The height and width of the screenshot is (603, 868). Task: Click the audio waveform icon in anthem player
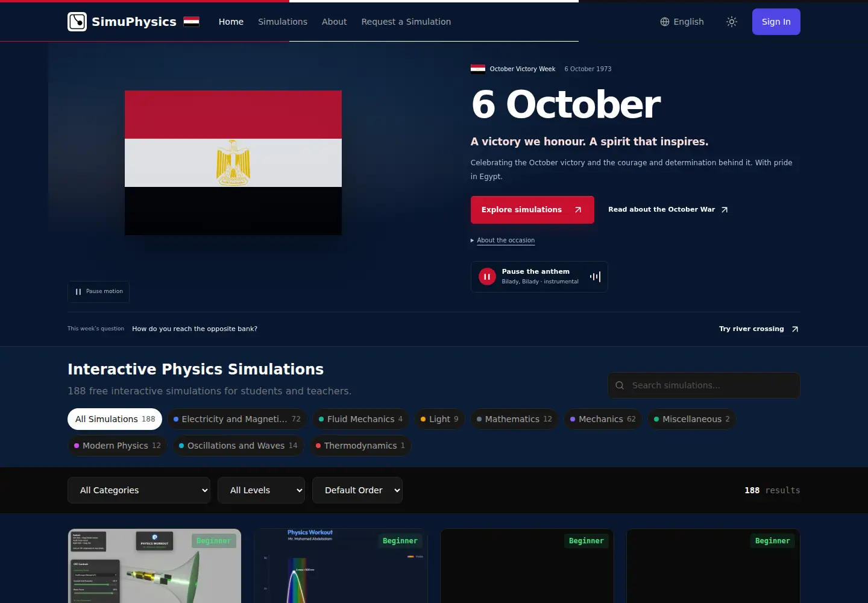coord(596,277)
